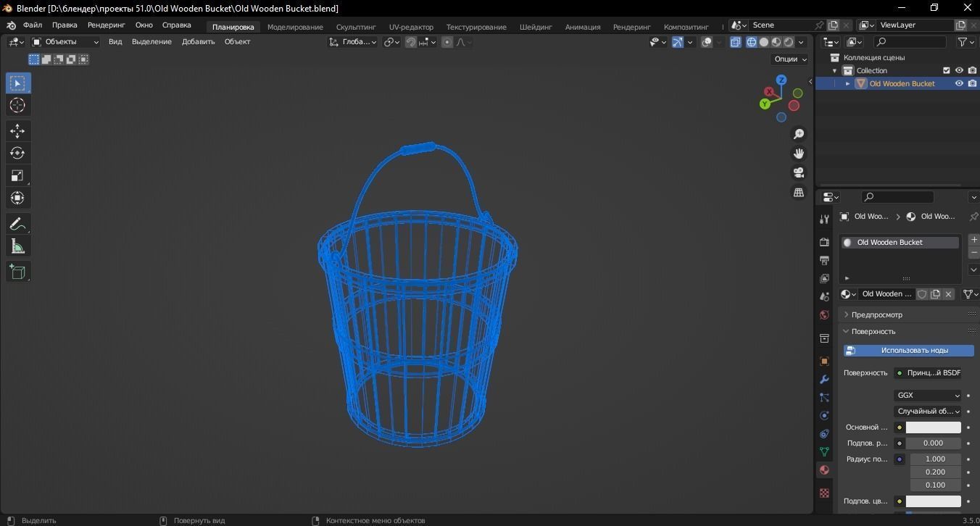Switch to Моделирование workspace tab
Image resolution: width=980 pixels, height=526 pixels.
click(x=295, y=27)
